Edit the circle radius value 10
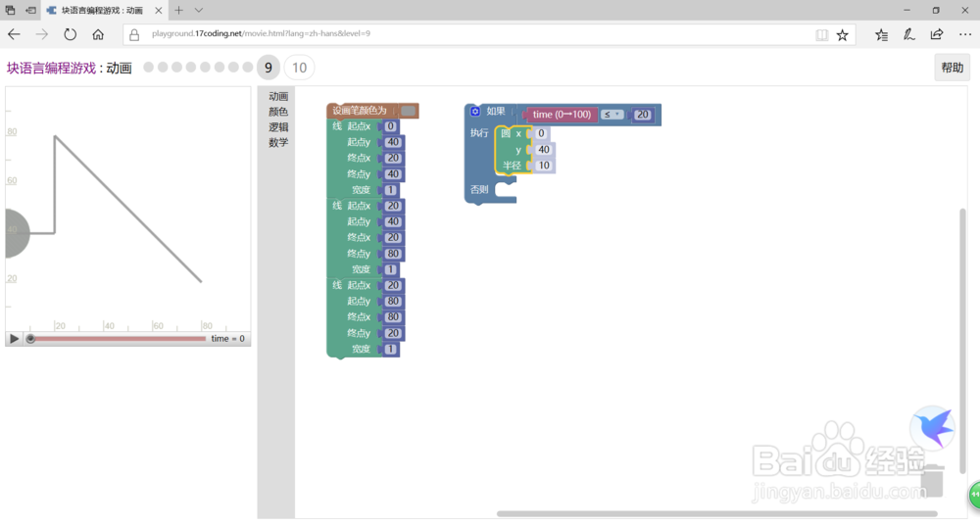 [544, 166]
